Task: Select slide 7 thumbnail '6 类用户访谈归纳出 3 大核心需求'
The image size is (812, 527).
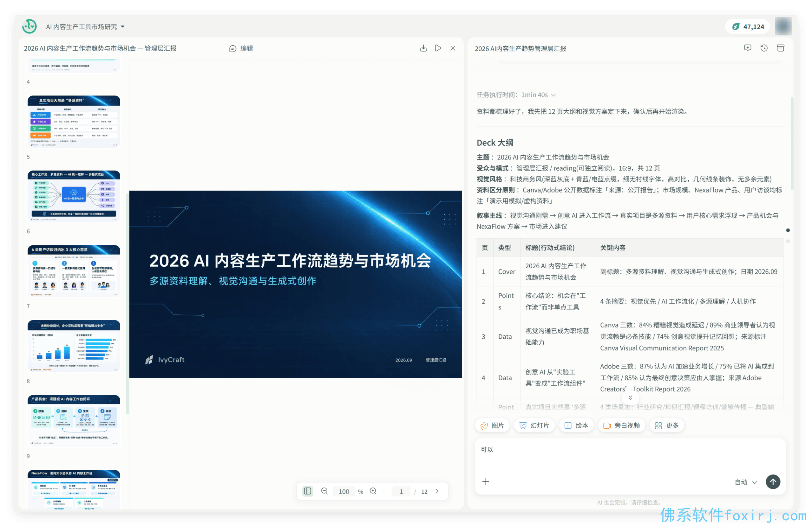Action: point(74,271)
